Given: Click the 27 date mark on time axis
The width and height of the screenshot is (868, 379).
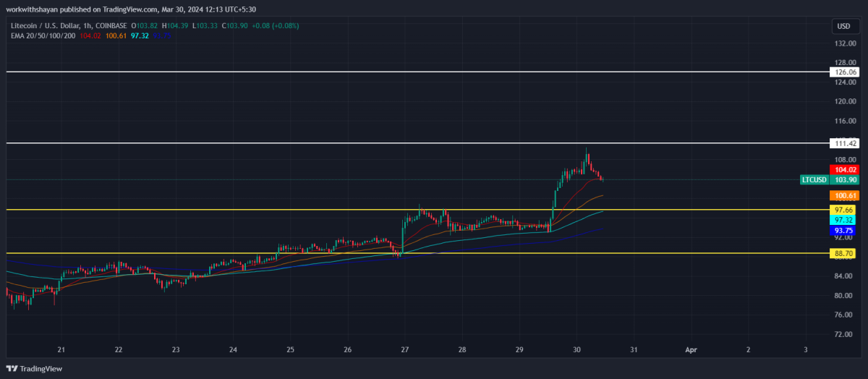Looking at the screenshot, I should point(404,349).
